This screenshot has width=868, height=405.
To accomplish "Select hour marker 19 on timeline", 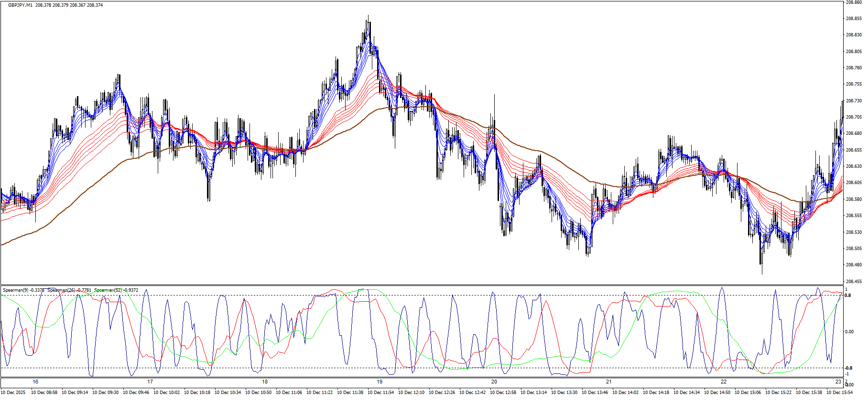I will click(380, 382).
